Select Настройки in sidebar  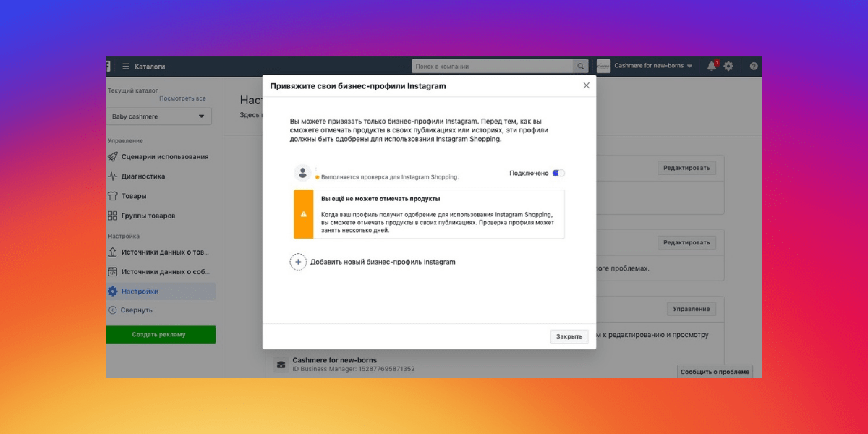pyautogui.click(x=161, y=292)
